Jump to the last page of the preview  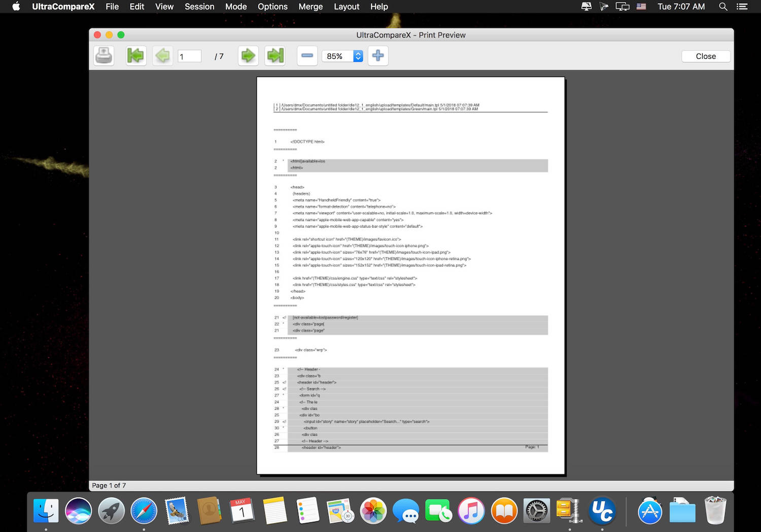[275, 56]
